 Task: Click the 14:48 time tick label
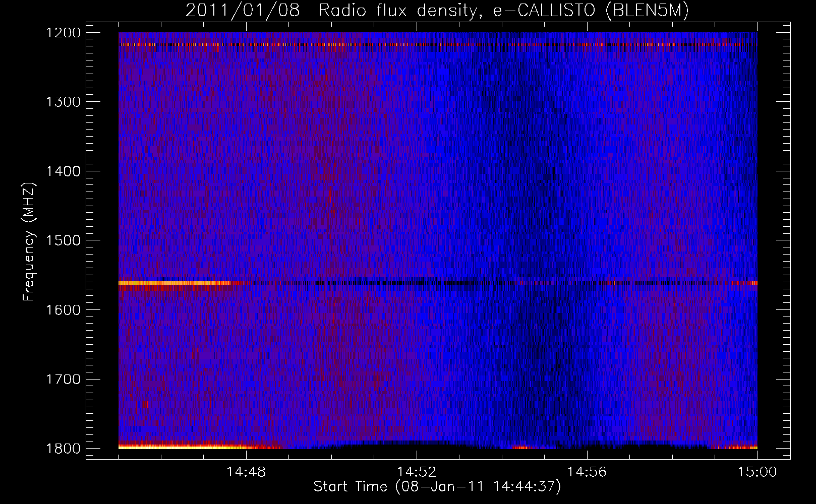[246, 472]
